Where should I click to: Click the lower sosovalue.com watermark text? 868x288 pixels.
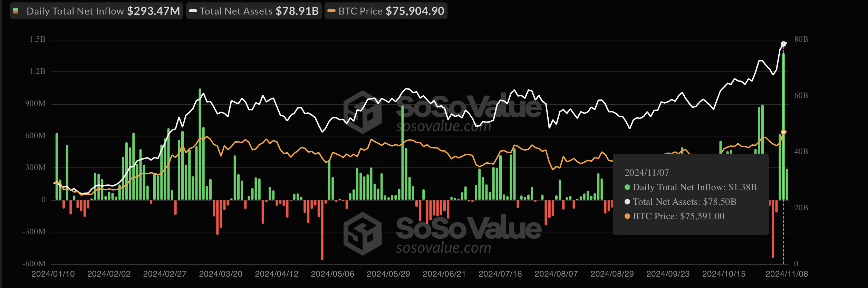tap(443, 248)
